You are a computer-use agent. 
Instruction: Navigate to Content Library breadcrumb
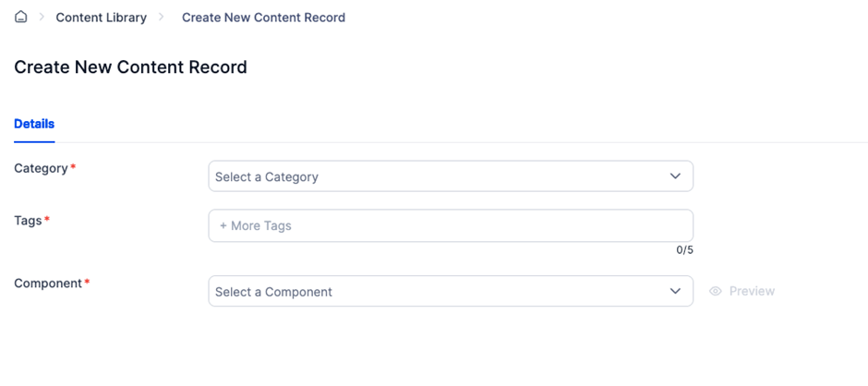102,18
